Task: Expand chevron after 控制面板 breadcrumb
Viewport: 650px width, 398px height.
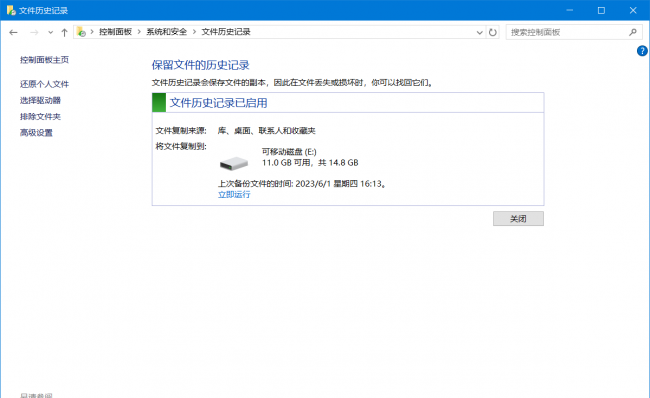Action: 139,32
